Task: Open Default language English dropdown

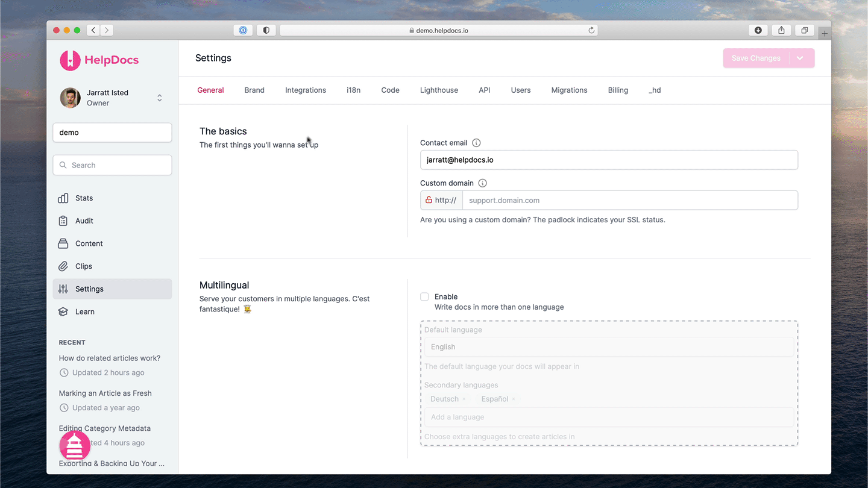Action: [x=609, y=347]
